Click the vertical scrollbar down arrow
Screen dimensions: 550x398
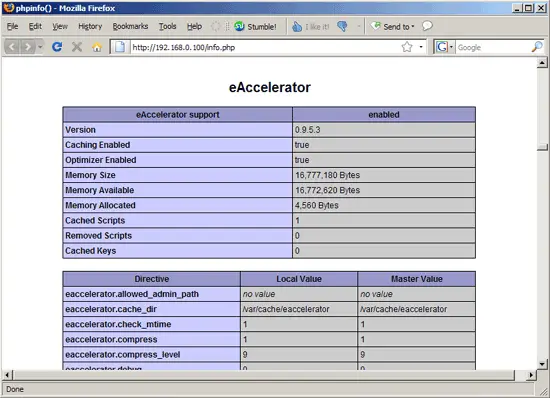(x=542, y=364)
